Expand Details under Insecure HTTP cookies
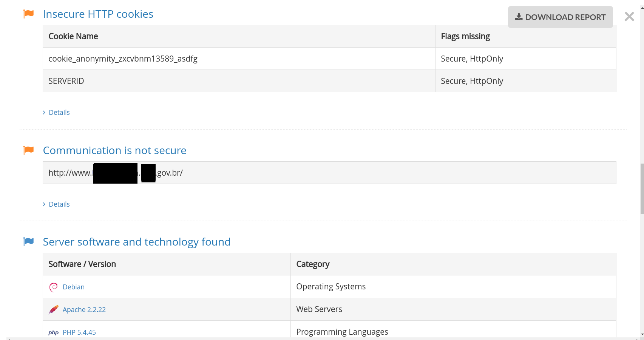The height and width of the screenshot is (340, 644). pyautogui.click(x=59, y=113)
